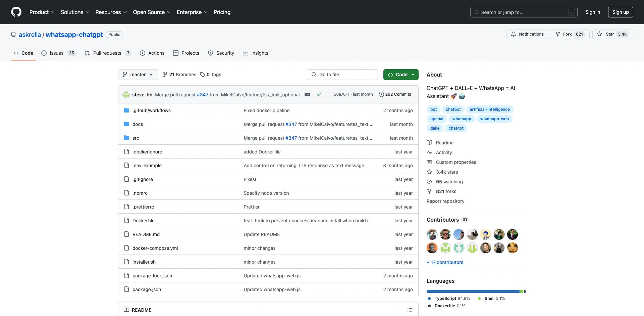The image size is (644, 316).
Task: Click the watching eye icon
Action: tap(429, 182)
